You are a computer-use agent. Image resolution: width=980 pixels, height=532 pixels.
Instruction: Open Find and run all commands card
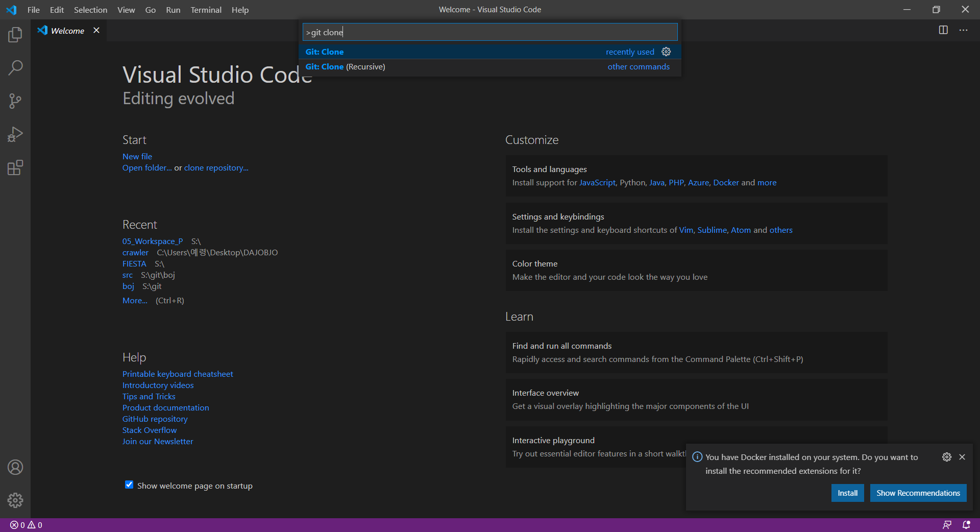click(696, 352)
